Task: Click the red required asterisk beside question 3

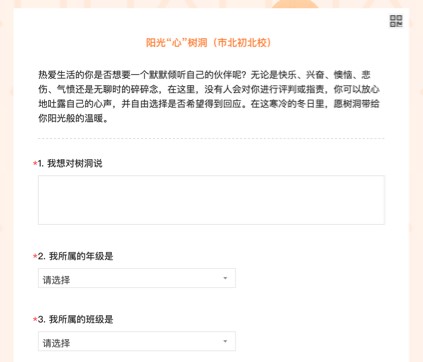Action: coord(35,319)
